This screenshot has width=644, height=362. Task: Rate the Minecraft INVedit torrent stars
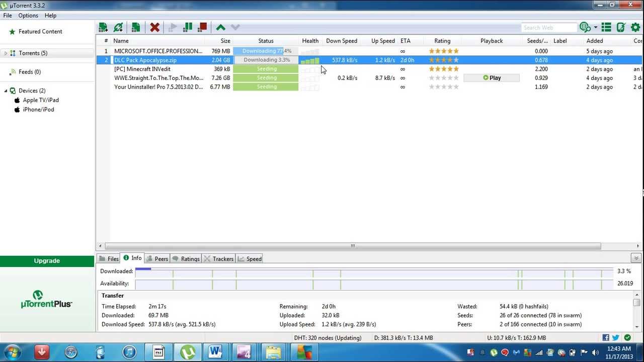coord(444,69)
